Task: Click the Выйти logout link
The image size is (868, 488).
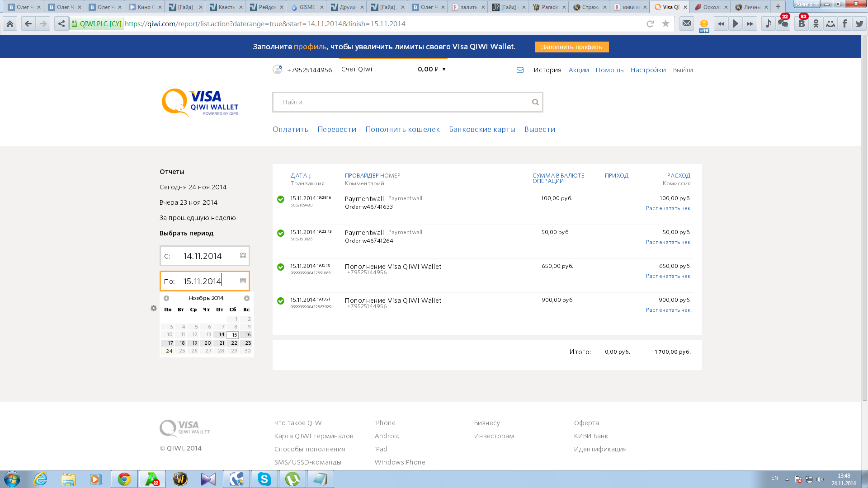Action: [683, 70]
